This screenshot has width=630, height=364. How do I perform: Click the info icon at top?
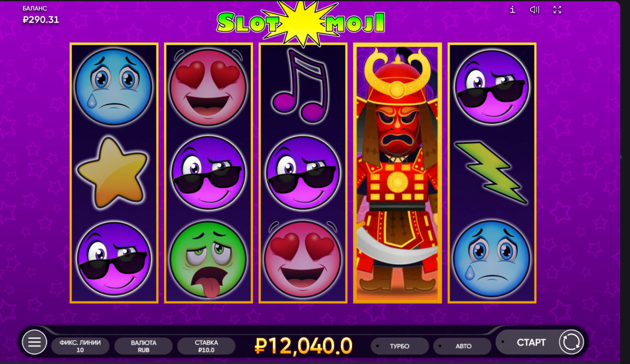[513, 9]
